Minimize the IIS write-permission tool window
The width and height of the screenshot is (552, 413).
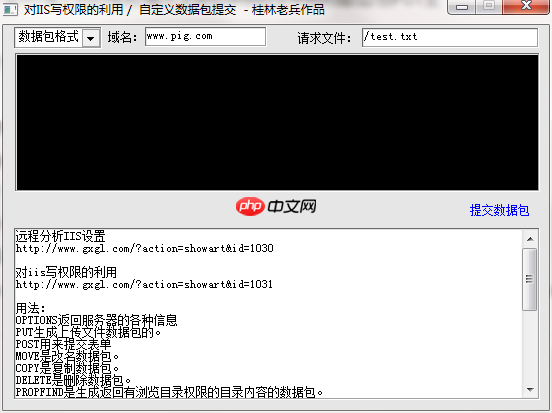click(x=462, y=7)
